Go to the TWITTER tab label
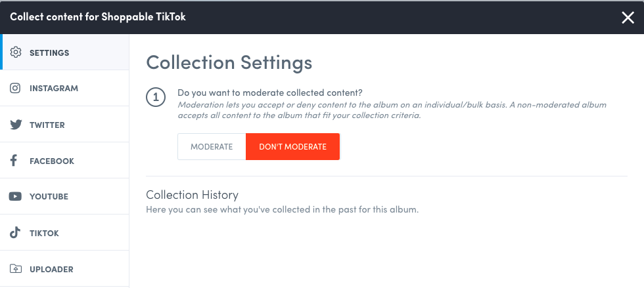 [47, 125]
